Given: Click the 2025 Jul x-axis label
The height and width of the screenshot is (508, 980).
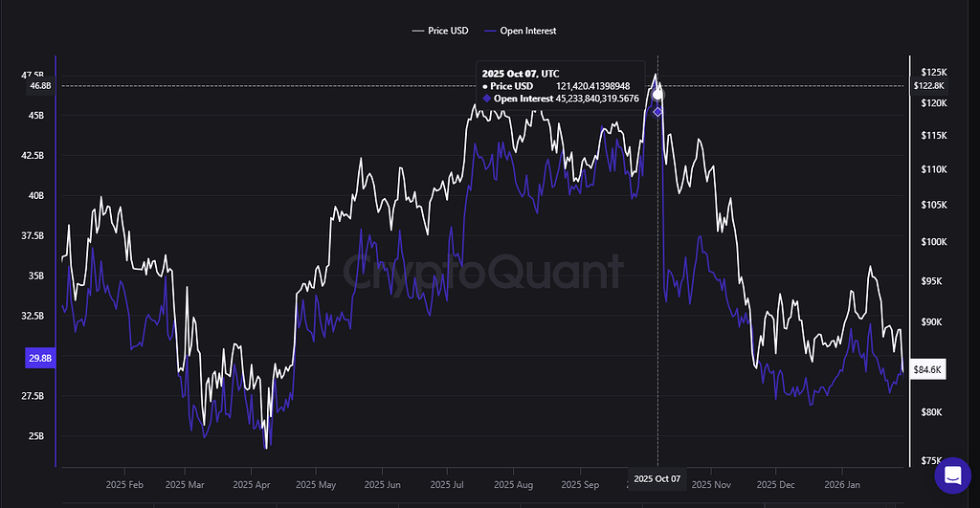Looking at the screenshot, I should click(x=453, y=485).
